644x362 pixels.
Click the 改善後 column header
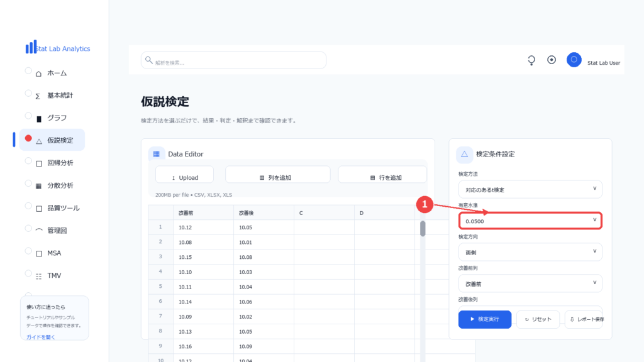coord(264,213)
